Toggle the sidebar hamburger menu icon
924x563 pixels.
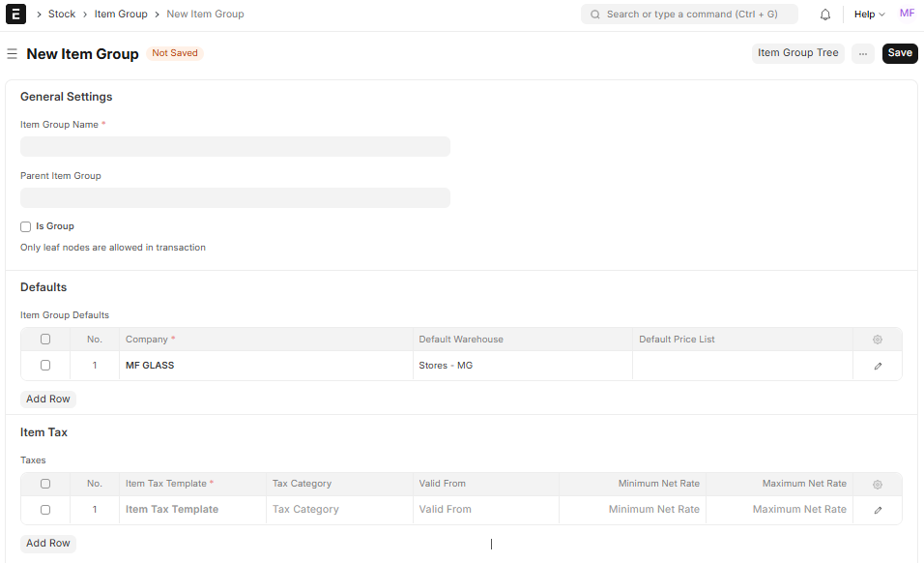click(x=12, y=54)
